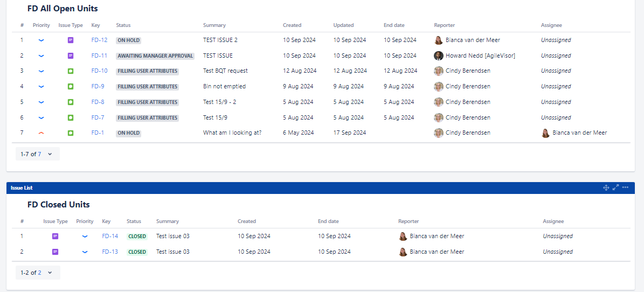The width and height of the screenshot is (644, 292).
Task: Click the move gadget icon in Issue List header
Action: point(606,187)
